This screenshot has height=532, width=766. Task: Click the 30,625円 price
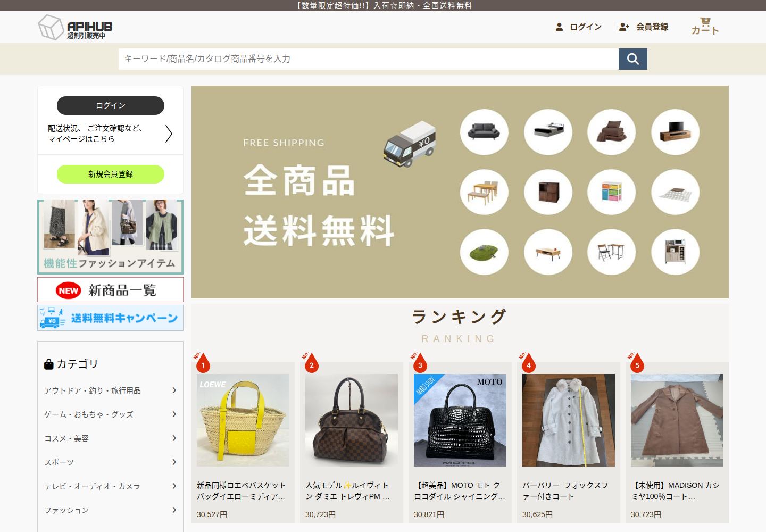point(537,514)
